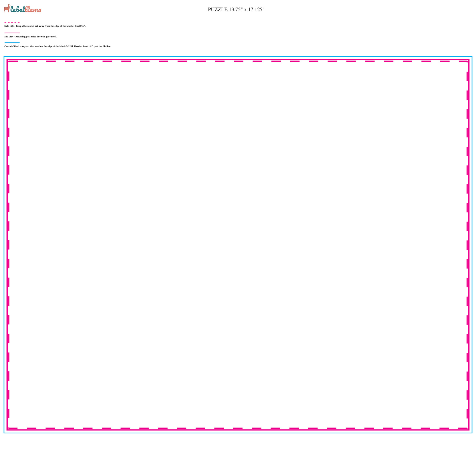Click the orange 'llama' word in the logo
Screen dimensions: 476x452
click(33, 10)
